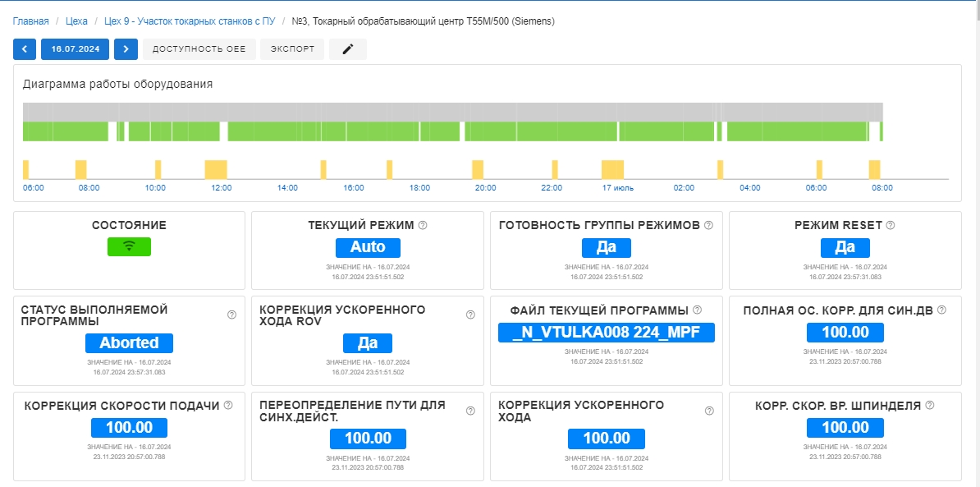Open the 16.07.2024 date picker
This screenshot has height=487, width=980.
[76, 49]
